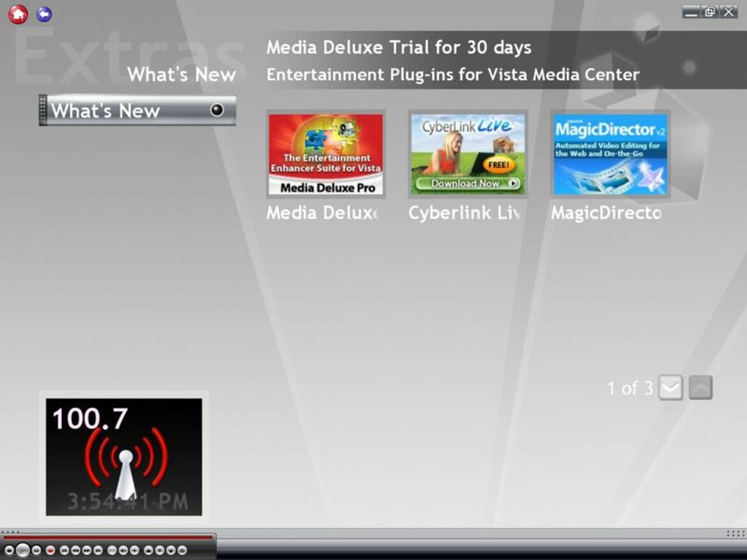This screenshot has width=747, height=560.
Task: Open the CyberLink Live thumbnail
Action: (x=468, y=154)
